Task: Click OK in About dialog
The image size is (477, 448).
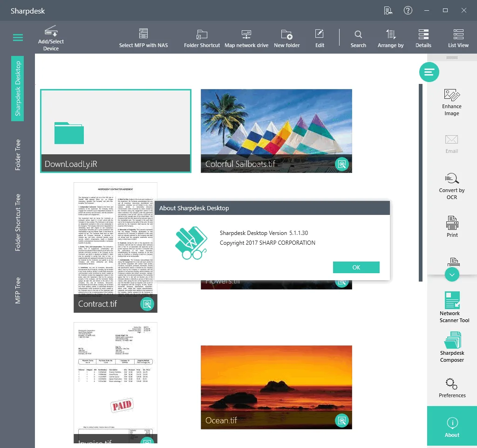Action: (356, 267)
